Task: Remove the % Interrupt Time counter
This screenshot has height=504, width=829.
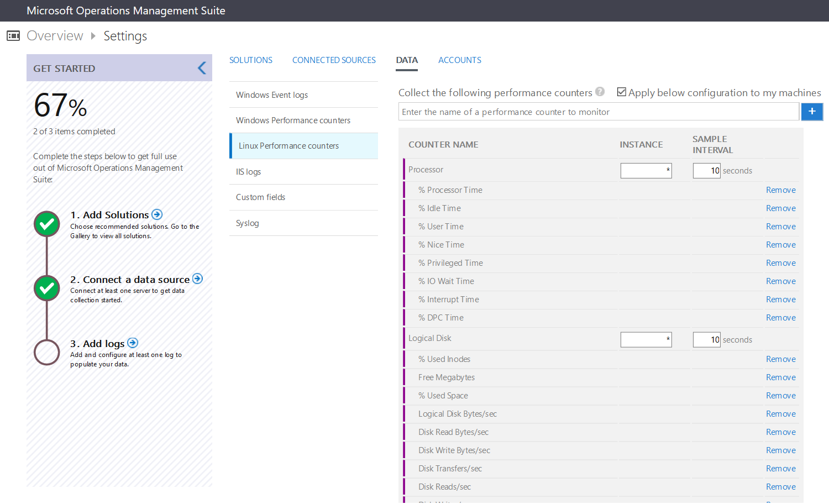Action: click(781, 300)
